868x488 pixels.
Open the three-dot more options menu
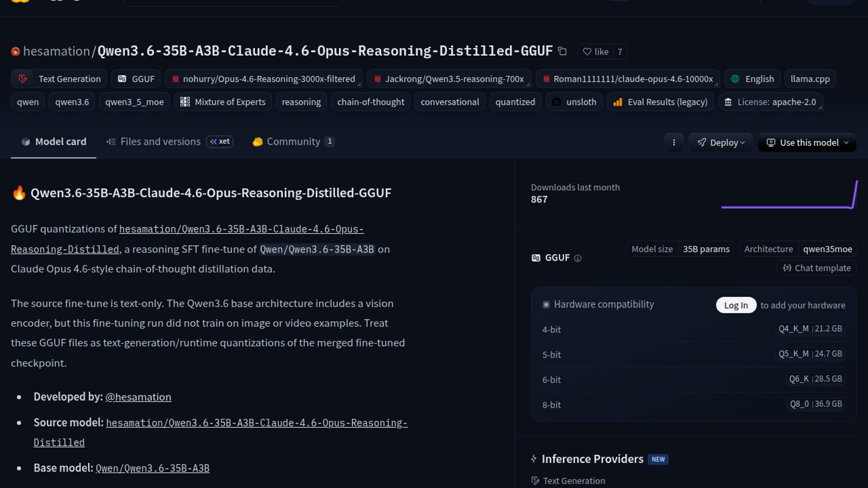674,143
